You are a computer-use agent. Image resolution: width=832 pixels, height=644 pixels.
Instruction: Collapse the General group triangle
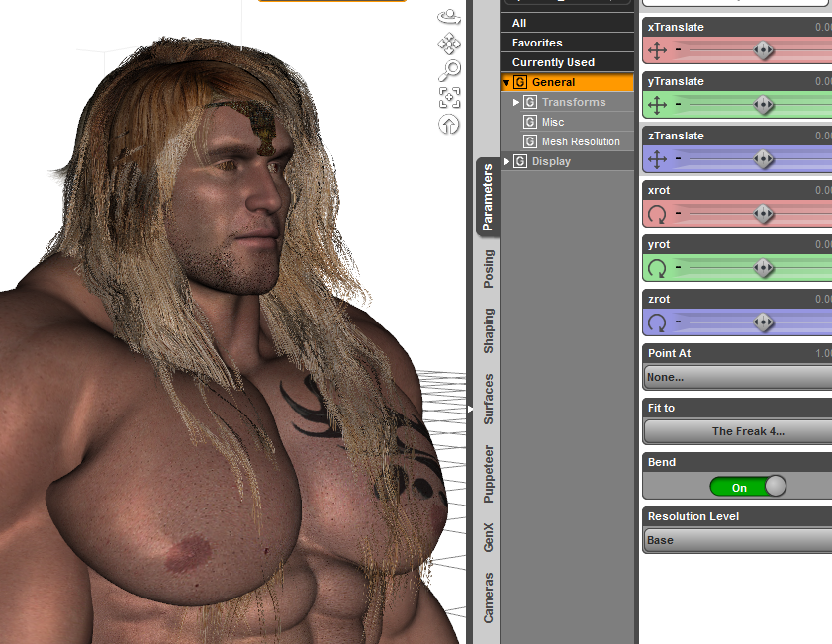click(507, 83)
